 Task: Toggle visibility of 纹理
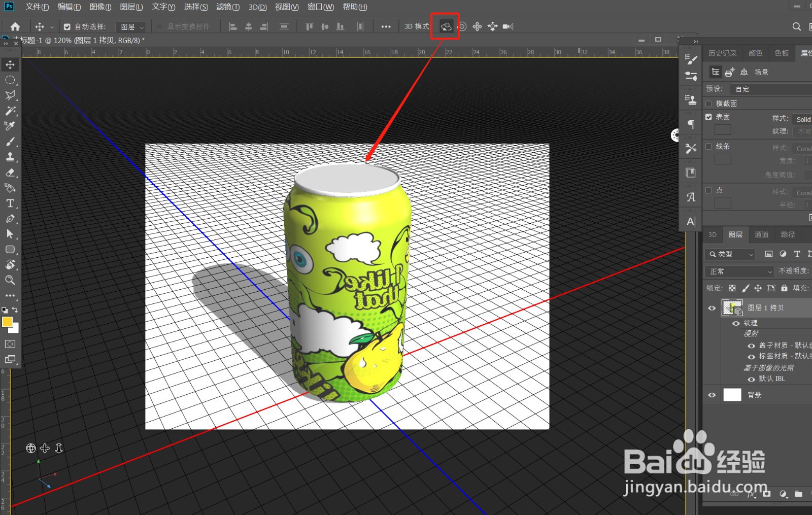click(x=735, y=323)
